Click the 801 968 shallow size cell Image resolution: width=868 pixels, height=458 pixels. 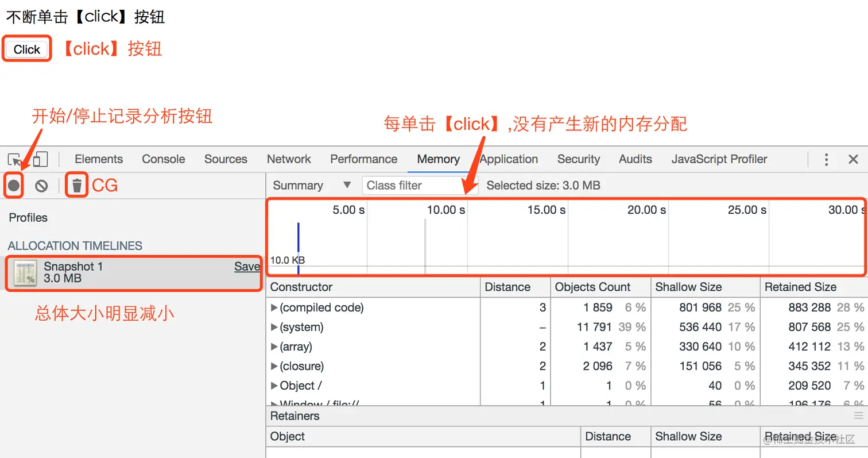(x=700, y=308)
